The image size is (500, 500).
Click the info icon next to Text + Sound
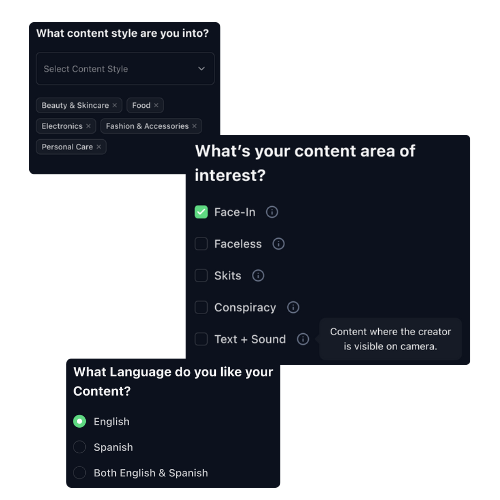[x=303, y=339]
